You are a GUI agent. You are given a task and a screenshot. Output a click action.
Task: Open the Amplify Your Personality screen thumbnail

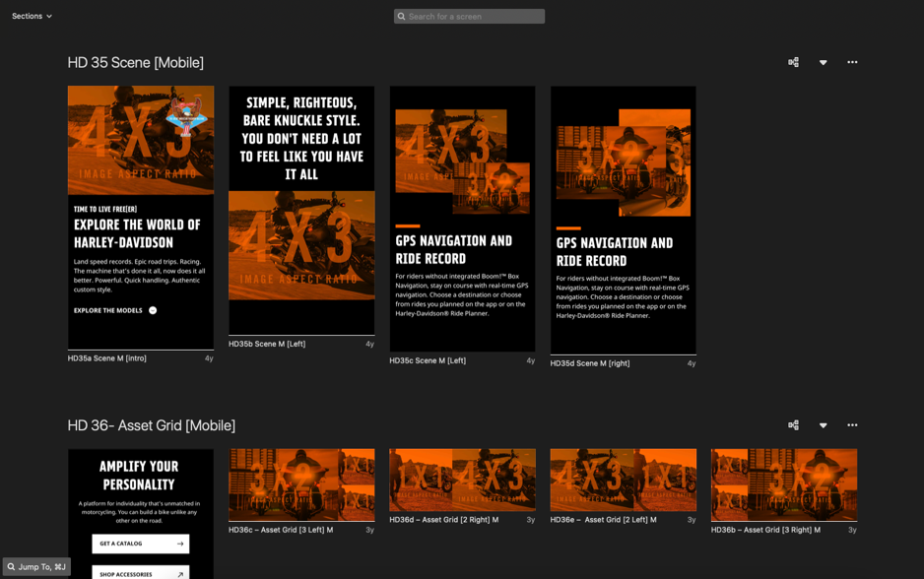pos(141,514)
